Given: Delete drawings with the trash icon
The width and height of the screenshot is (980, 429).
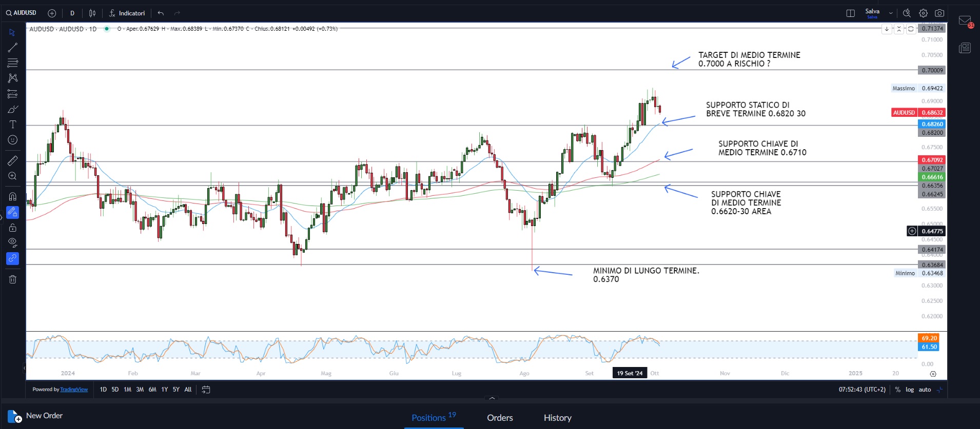Looking at the screenshot, I should pyautogui.click(x=13, y=279).
